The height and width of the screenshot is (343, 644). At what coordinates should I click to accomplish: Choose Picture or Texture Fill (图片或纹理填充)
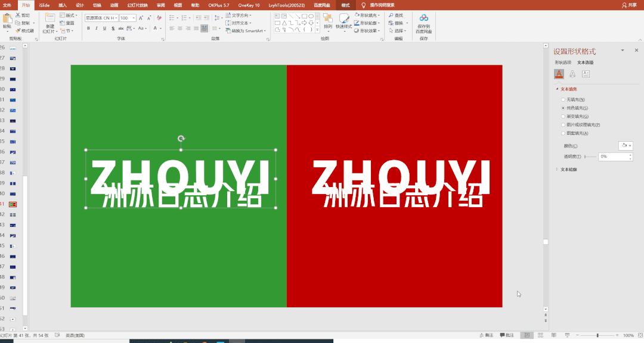coord(563,124)
